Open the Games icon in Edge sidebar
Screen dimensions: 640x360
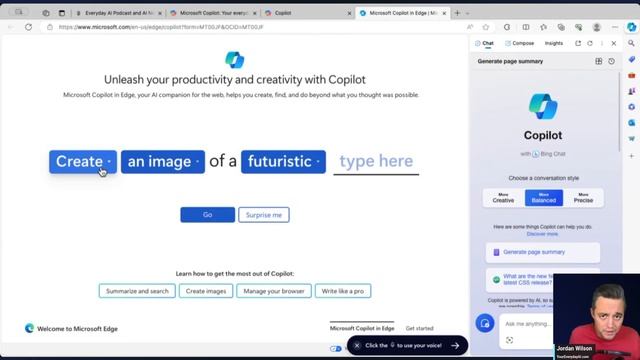[x=631, y=91]
